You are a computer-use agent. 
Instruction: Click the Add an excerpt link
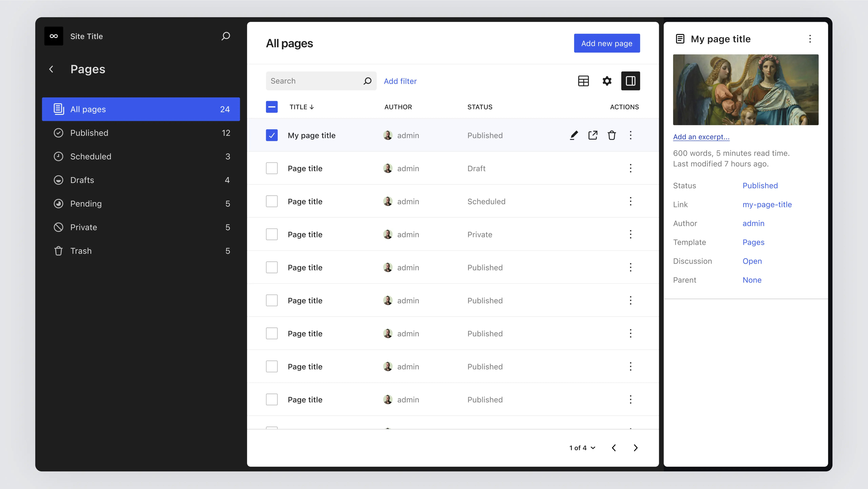tap(701, 137)
